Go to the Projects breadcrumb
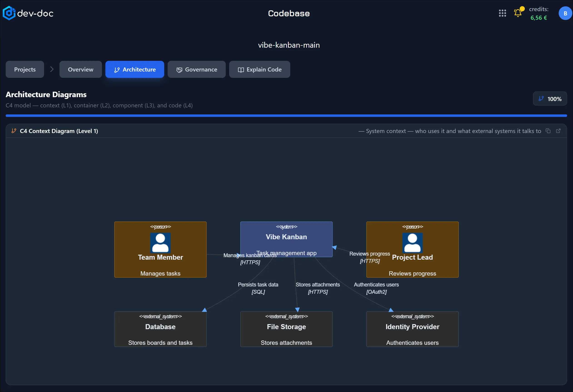 pos(25,69)
